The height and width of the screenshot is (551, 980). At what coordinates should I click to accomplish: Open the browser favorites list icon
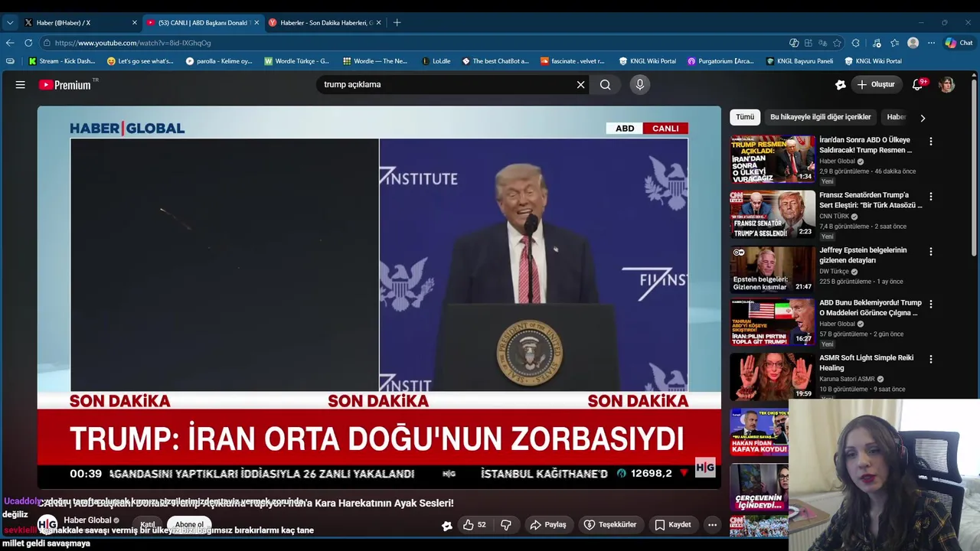click(x=894, y=43)
